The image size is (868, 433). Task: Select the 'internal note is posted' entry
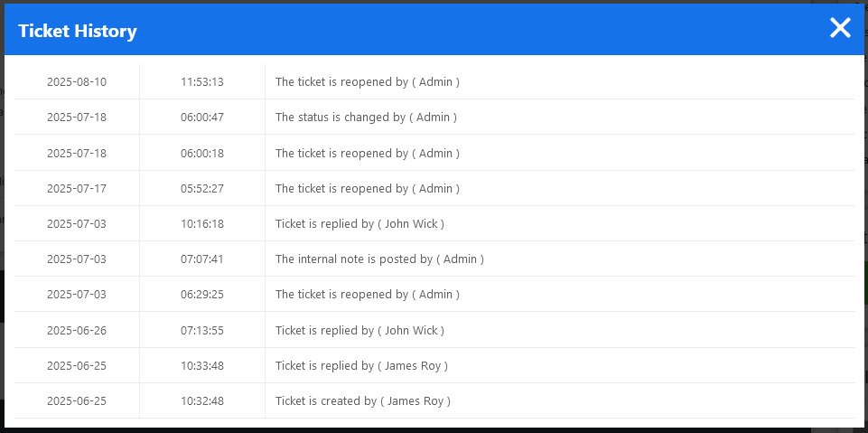click(x=379, y=259)
